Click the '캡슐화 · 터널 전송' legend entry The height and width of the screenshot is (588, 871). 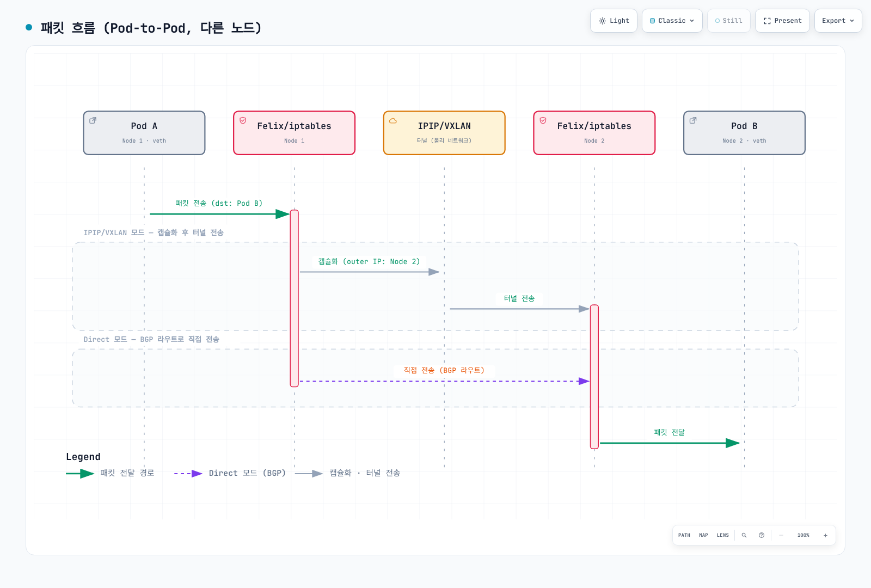point(348,473)
